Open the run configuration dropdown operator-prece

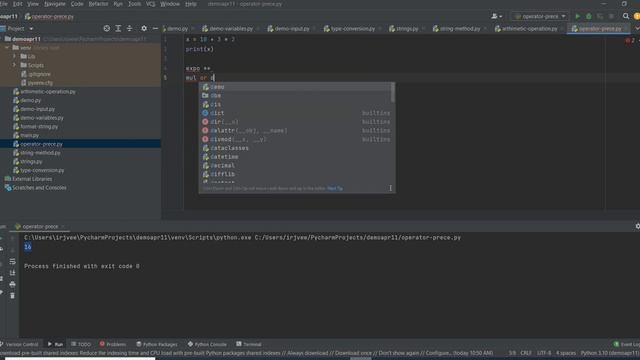click(x=540, y=16)
